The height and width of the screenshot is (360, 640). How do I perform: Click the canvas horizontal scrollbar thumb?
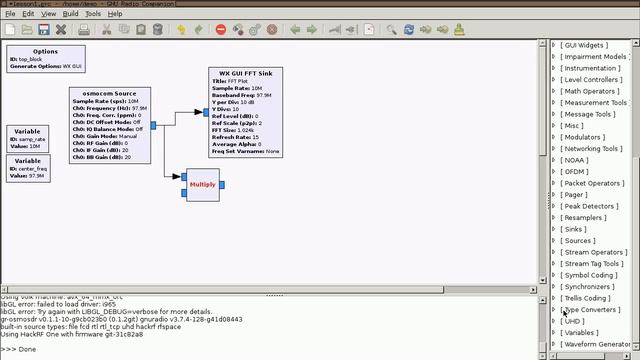[x=226, y=289]
